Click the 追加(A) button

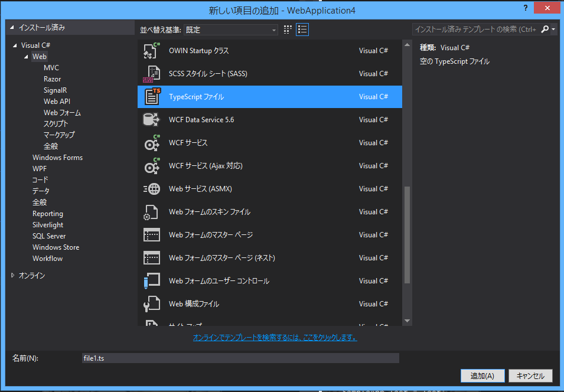(x=483, y=376)
